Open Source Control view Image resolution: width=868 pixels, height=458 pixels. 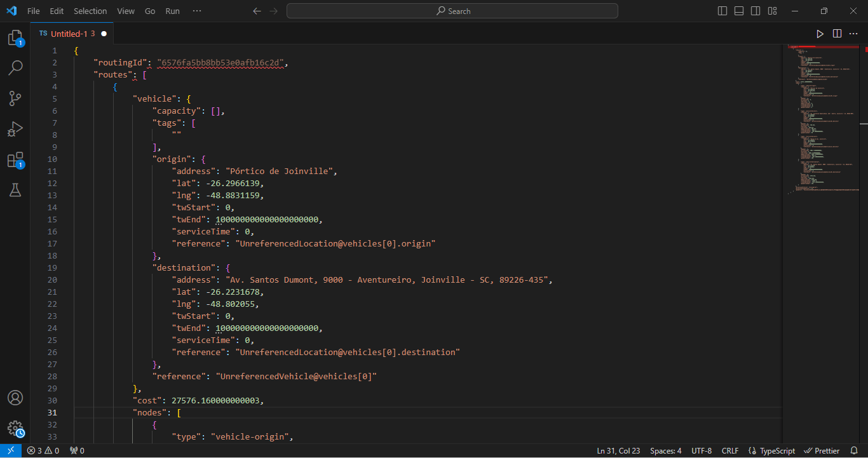point(15,98)
